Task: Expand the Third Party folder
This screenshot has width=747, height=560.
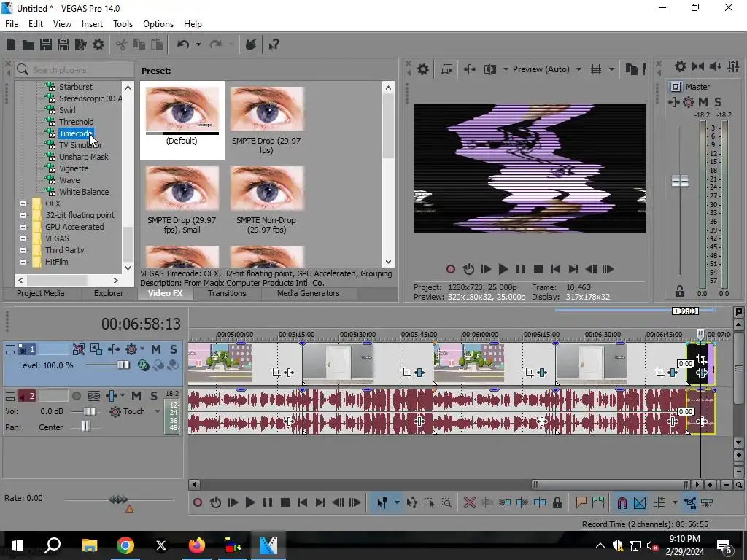Action: (x=23, y=250)
